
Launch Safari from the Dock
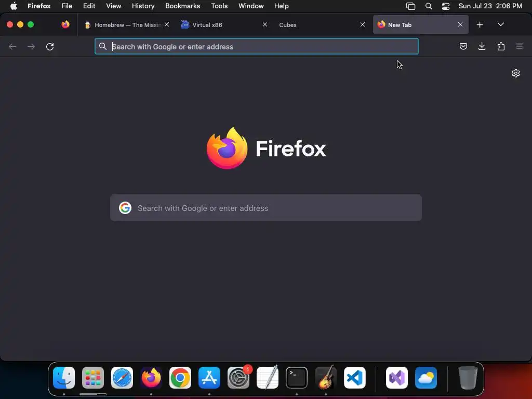click(122, 378)
